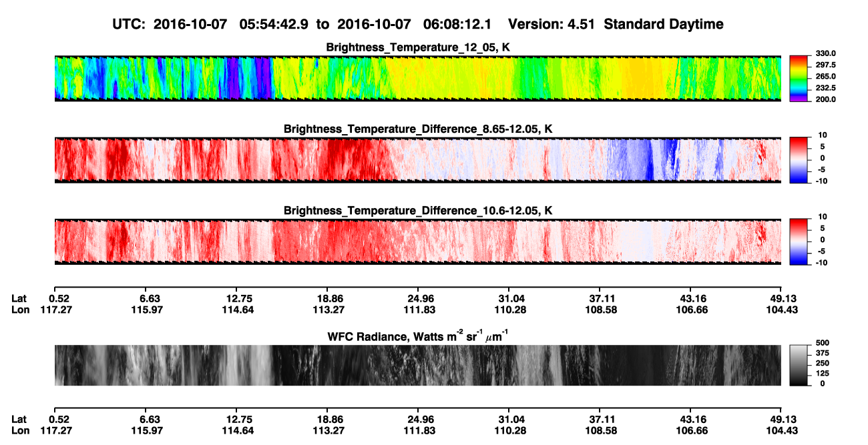
Task: Click the '375' label on the grayscale colorbar
Action: (x=822, y=354)
